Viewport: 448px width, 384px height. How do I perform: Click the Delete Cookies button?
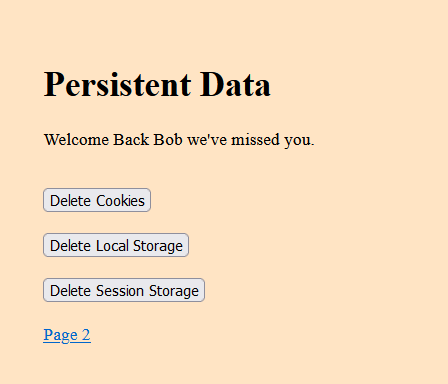pyautogui.click(x=97, y=200)
